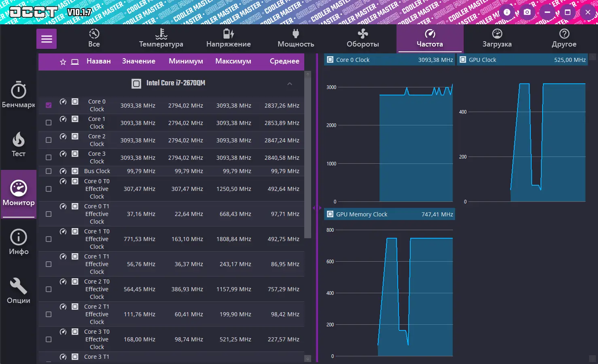Check the Core 2 Clock checkbox
The image size is (598, 364).
tap(49, 140)
